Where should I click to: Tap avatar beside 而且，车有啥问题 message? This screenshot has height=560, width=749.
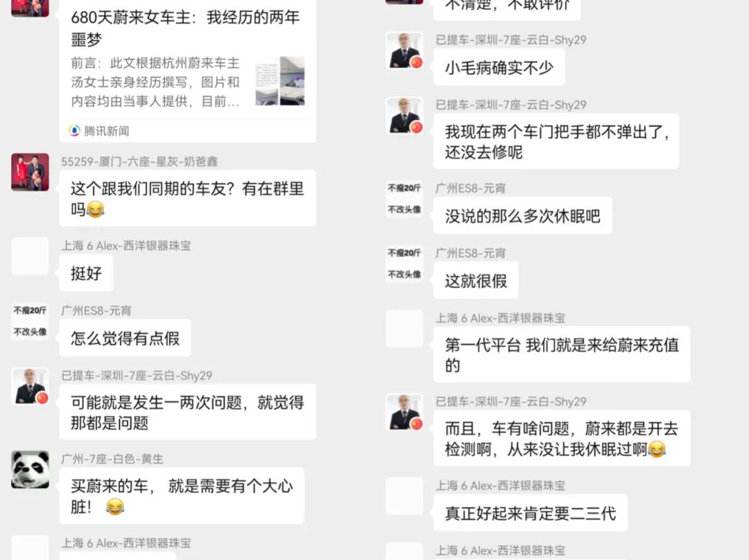click(x=404, y=412)
